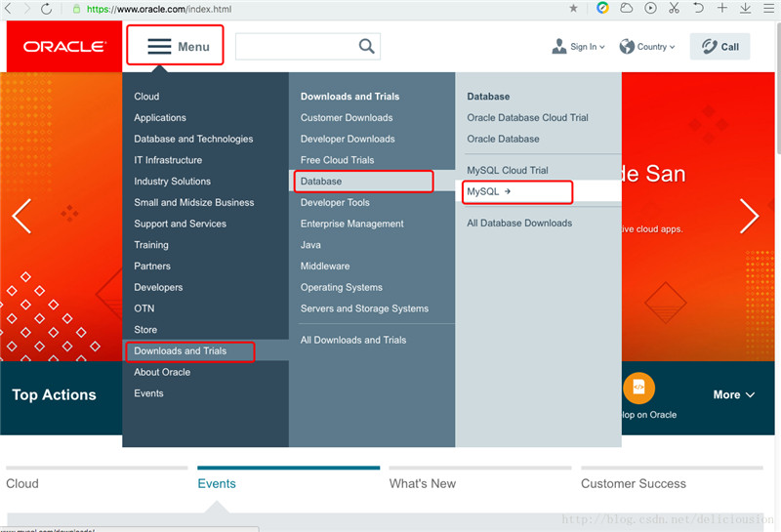Viewport: 781px width, 532px height.
Task: Select Training menu item
Action: 151,245
